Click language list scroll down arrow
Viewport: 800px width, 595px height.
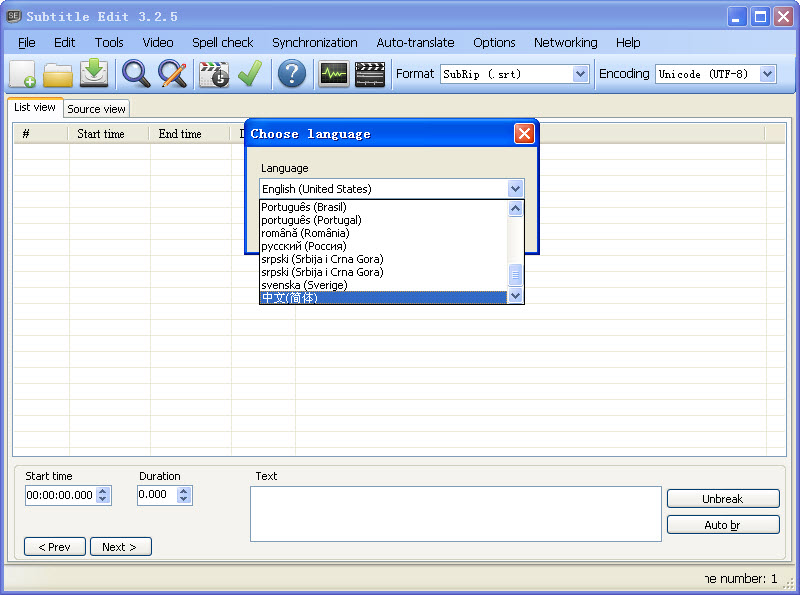pyautogui.click(x=515, y=295)
